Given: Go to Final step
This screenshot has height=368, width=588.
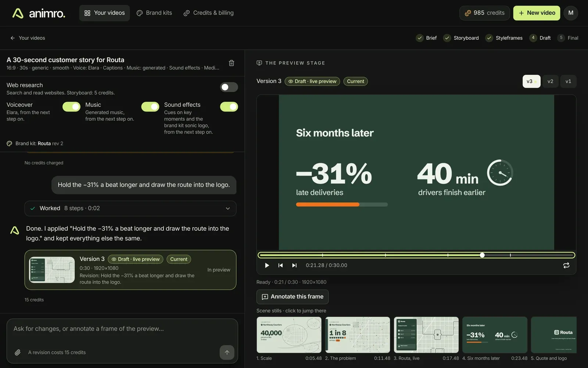Looking at the screenshot, I should (568, 38).
